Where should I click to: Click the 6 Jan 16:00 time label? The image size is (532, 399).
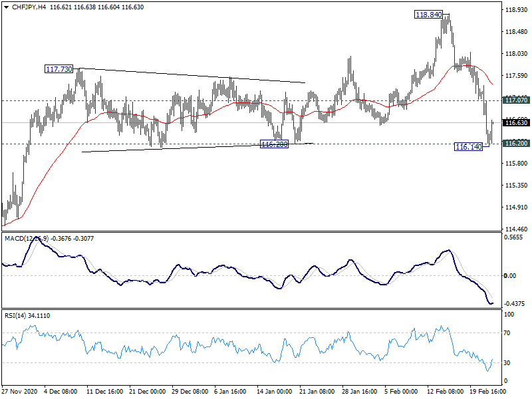231,392
